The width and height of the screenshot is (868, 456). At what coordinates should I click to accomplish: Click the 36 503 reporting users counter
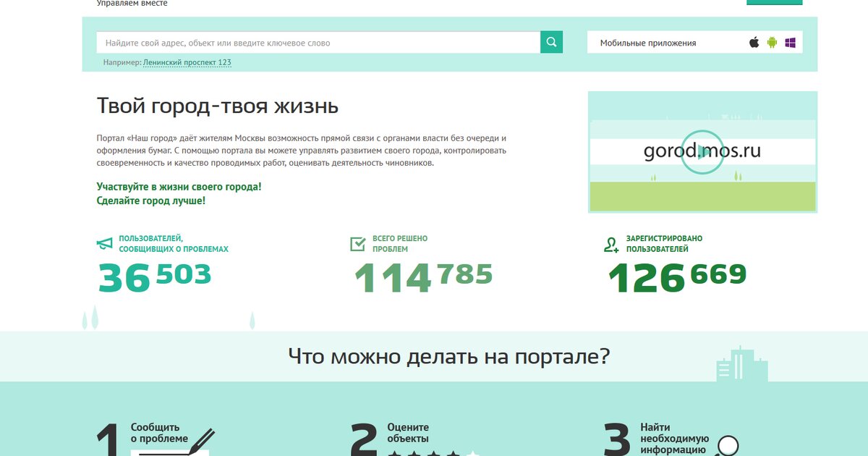tap(154, 277)
